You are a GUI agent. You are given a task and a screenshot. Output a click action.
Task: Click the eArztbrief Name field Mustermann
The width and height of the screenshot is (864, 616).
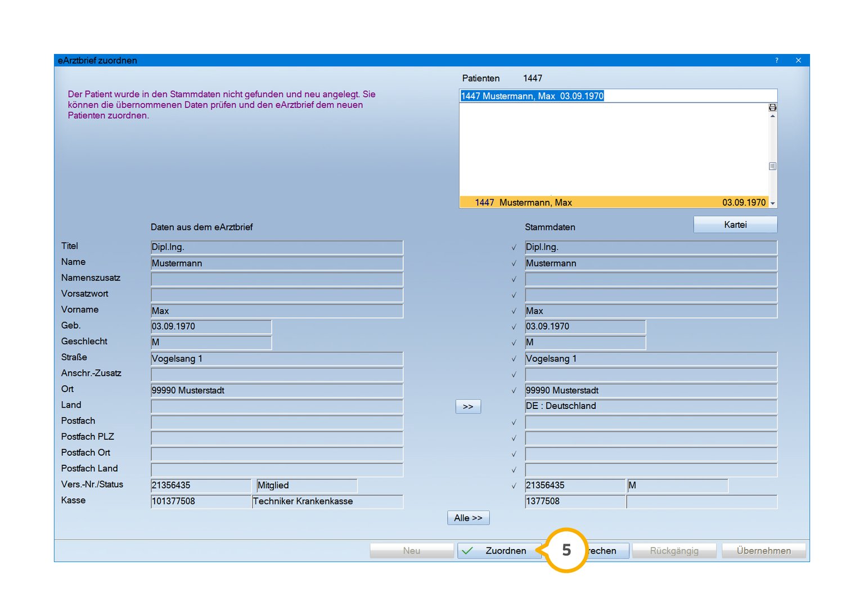pyautogui.click(x=277, y=263)
